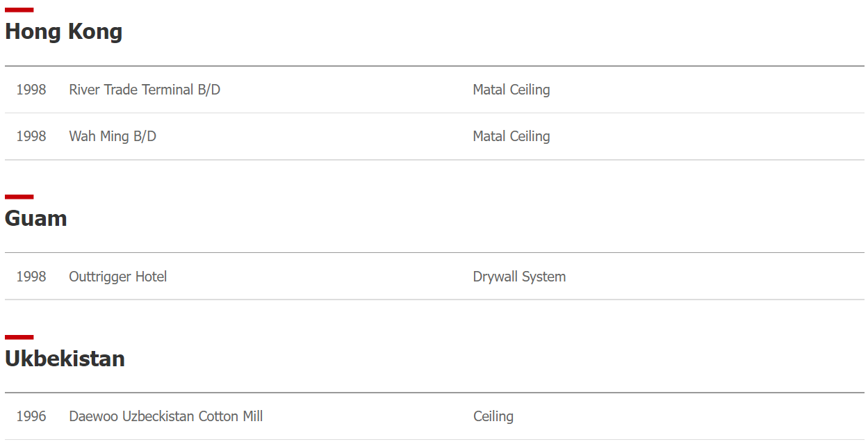Image resolution: width=868 pixels, height=442 pixels.
Task: Click the Drywall System text
Action: tap(519, 277)
